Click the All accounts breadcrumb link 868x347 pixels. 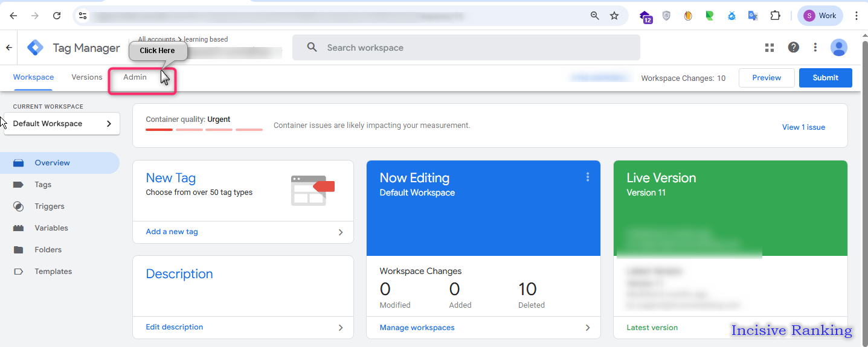point(156,39)
